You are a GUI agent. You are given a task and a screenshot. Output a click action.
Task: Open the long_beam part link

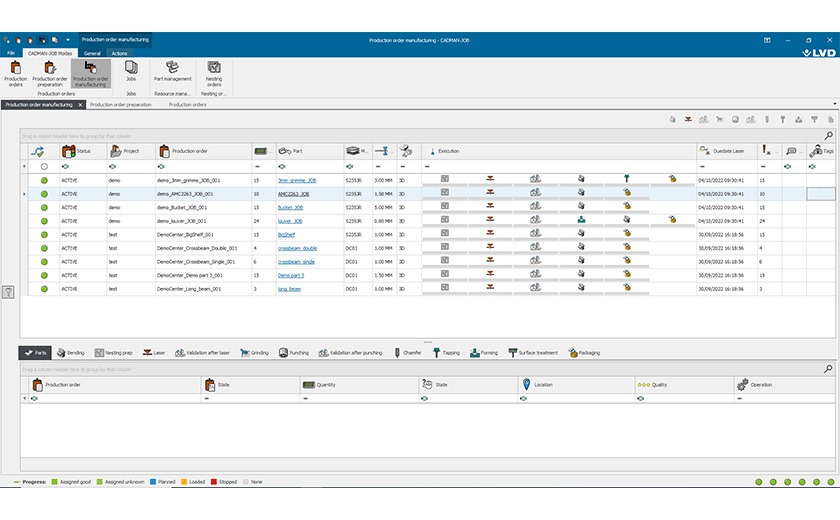click(x=289, y=289)
